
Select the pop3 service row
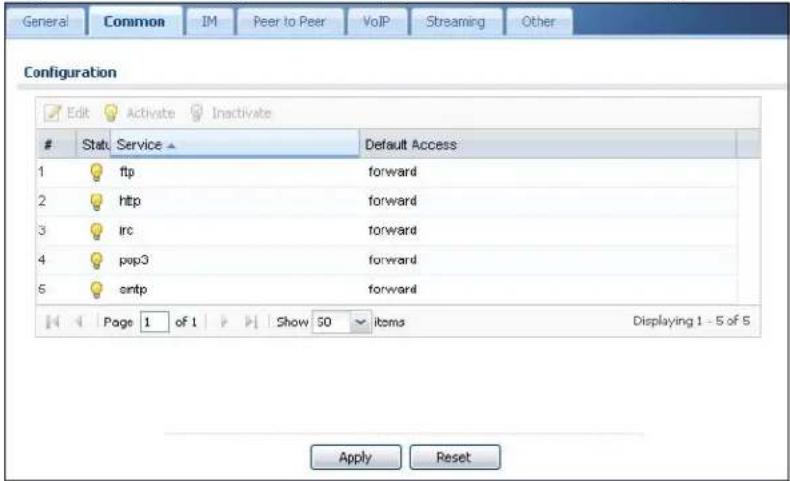[x=387, y=260]
